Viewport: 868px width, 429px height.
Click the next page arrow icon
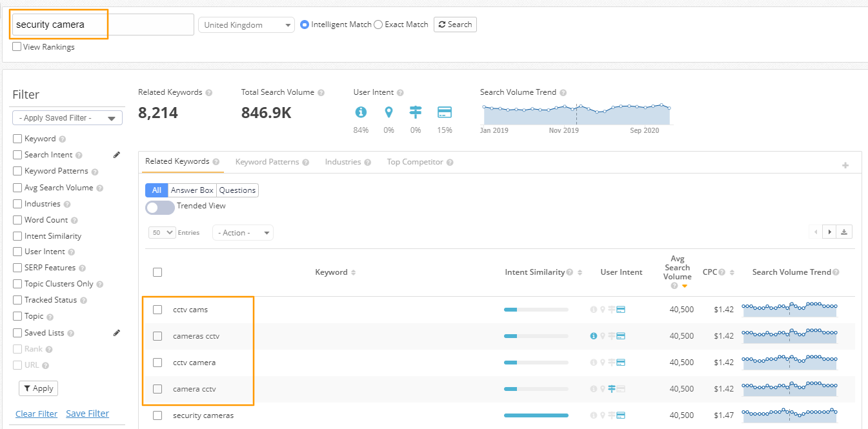click(829, 232)
